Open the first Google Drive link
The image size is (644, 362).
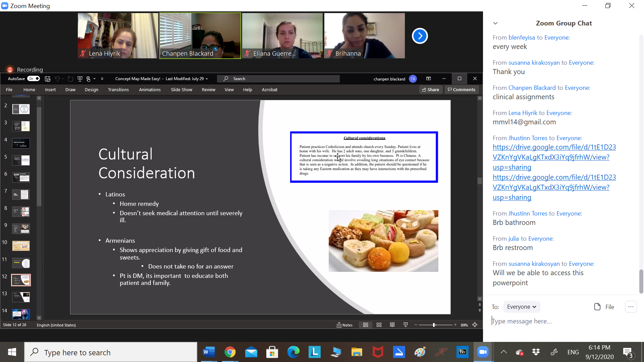(554, 157)
